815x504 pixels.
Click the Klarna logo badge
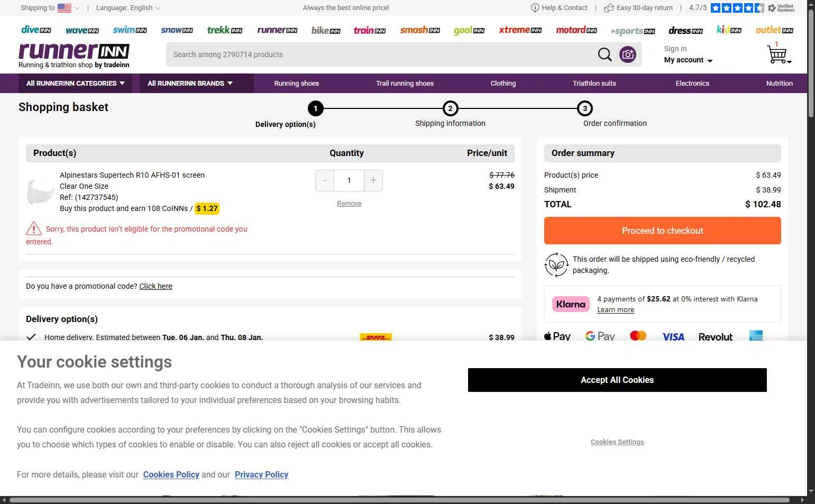(x=571, y=304)
